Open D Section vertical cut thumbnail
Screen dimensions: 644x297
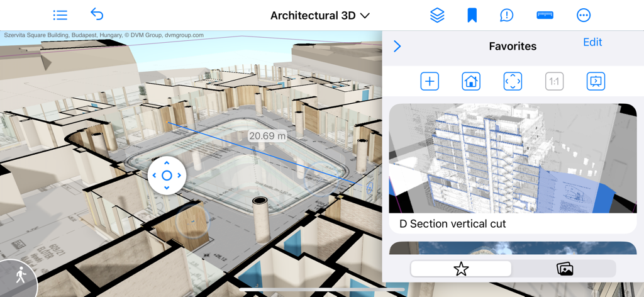(513, 158)
